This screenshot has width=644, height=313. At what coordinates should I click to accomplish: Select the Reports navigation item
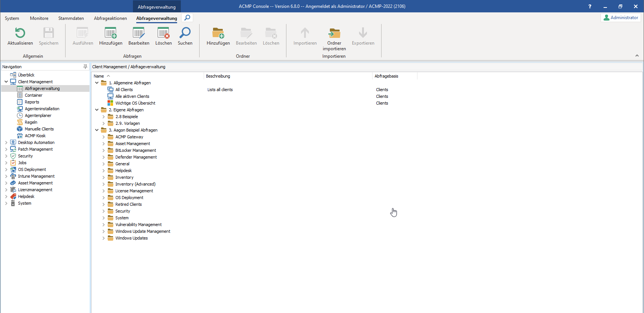coord(32,102)
